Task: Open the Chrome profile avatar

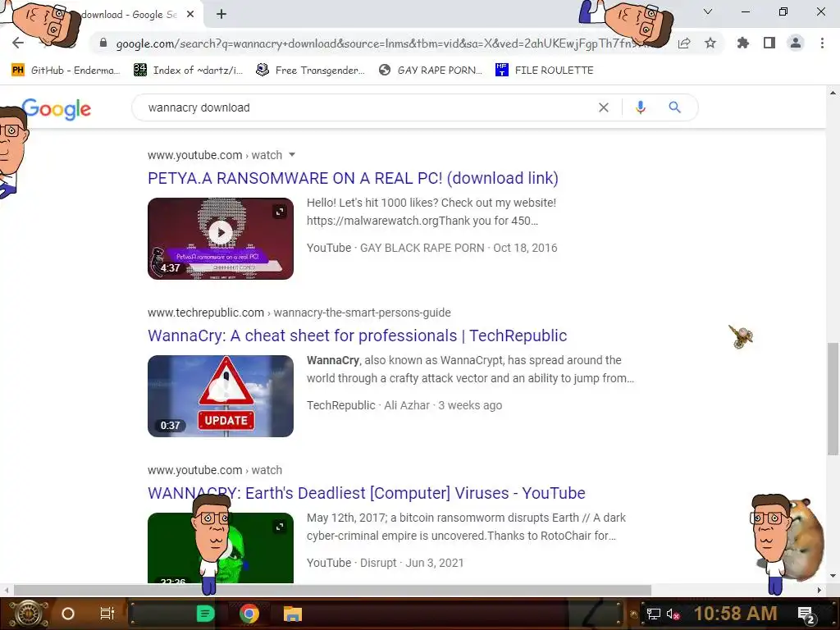Action: click(796, 43)
